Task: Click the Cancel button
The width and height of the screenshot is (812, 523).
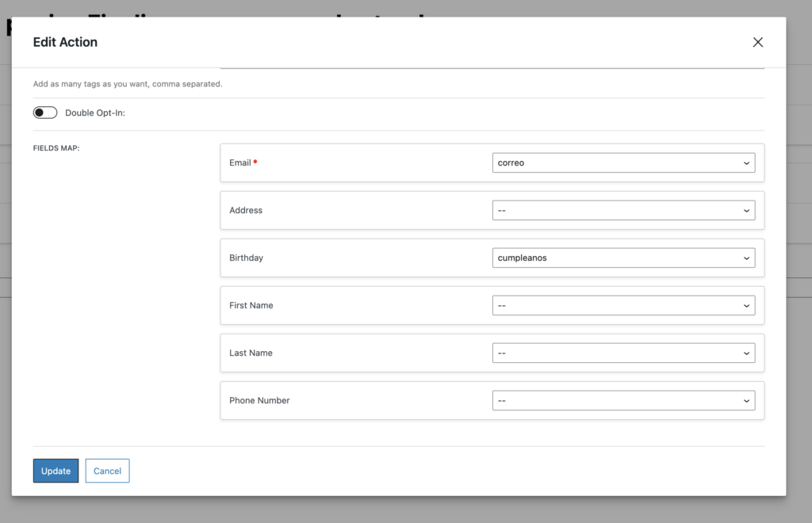Action: coord(107,471)
